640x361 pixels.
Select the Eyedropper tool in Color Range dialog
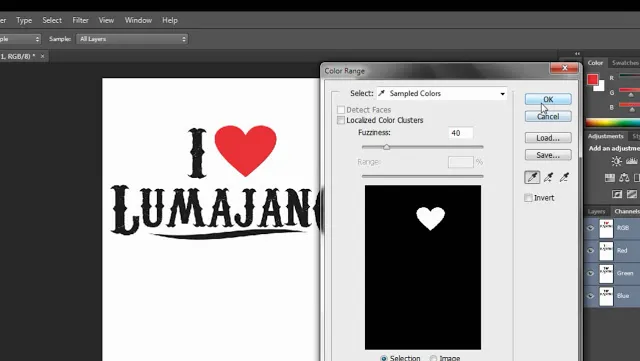pyautogui.click(x=532, y=177)
